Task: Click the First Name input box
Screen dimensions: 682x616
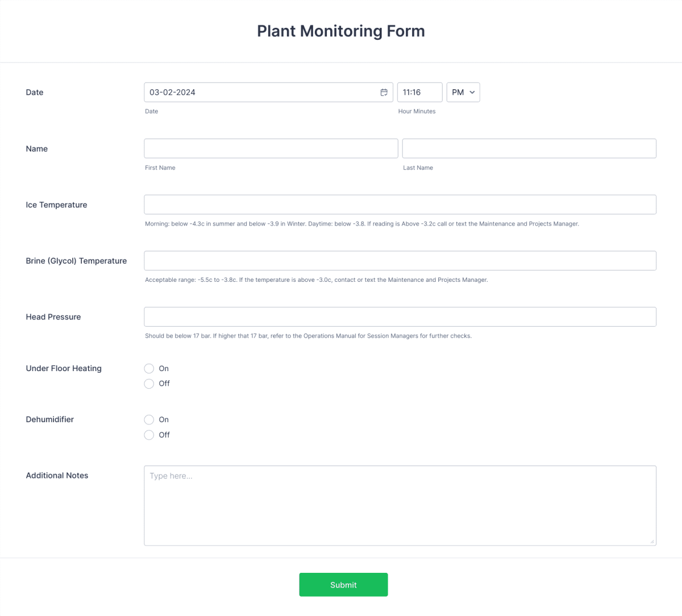Action: click(x=271, y=148)
